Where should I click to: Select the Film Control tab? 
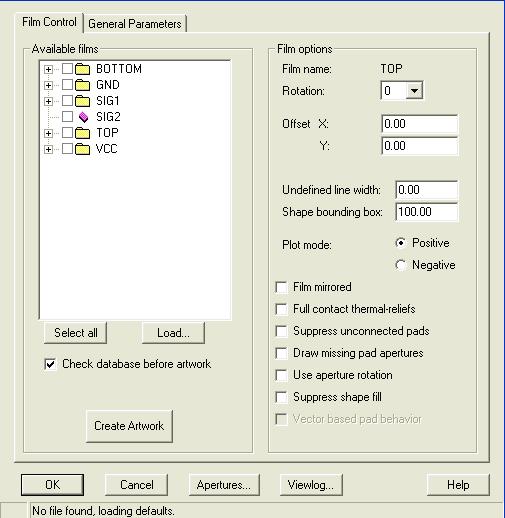coord(49,22)
